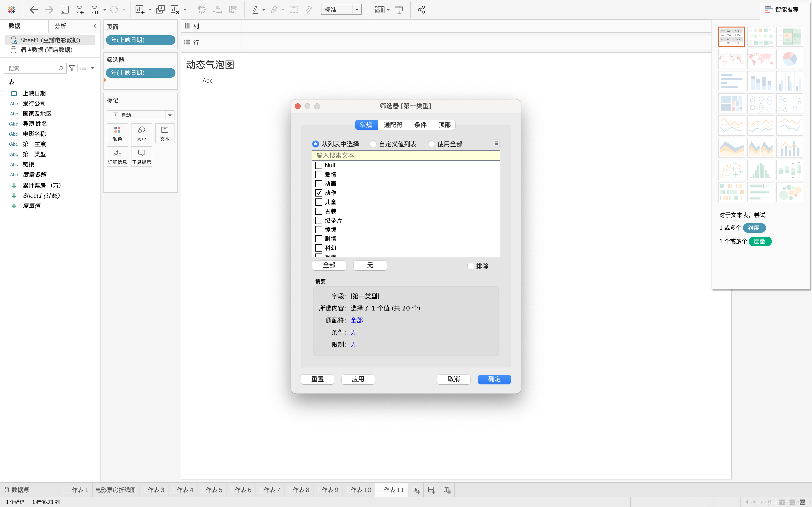This screenshot has height=507, width=812.
Task: Click the 确定 button
Action: pos(494,379)
